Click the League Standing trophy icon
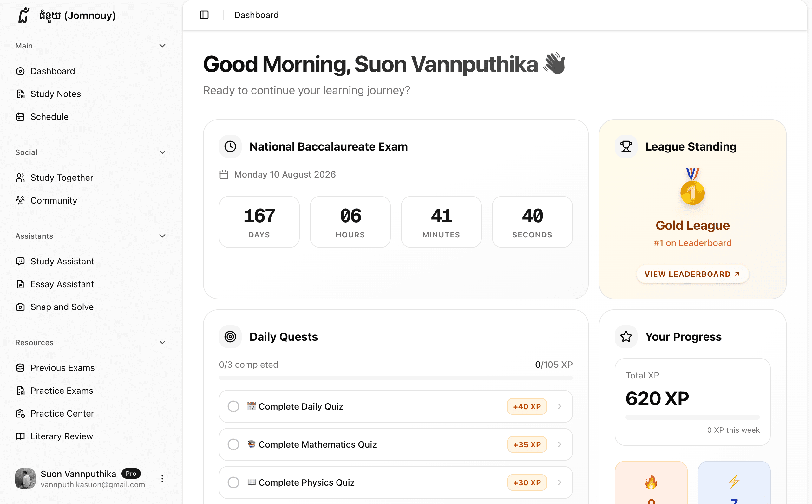This screenshot has width=812, height=504. click(x=625, y=146)
